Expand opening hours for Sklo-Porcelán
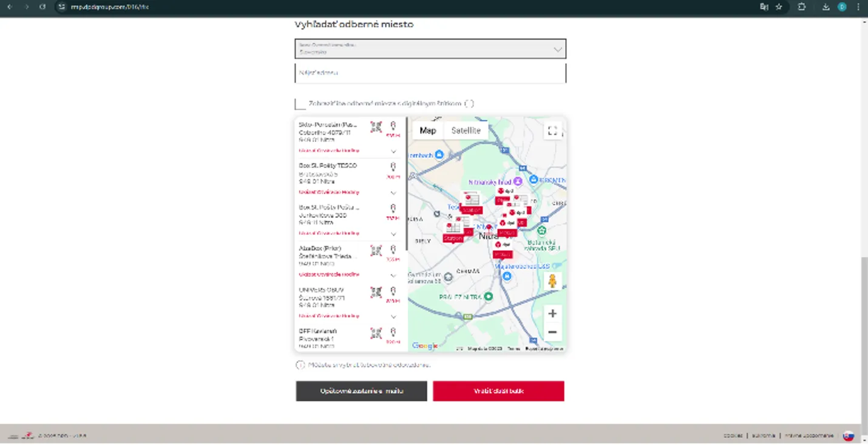Screen dimensions: 868x445 [x=393, y=151]
